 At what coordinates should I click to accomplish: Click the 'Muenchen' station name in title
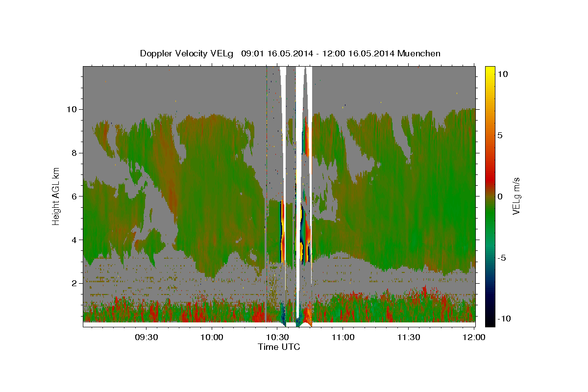coord(419,53)
